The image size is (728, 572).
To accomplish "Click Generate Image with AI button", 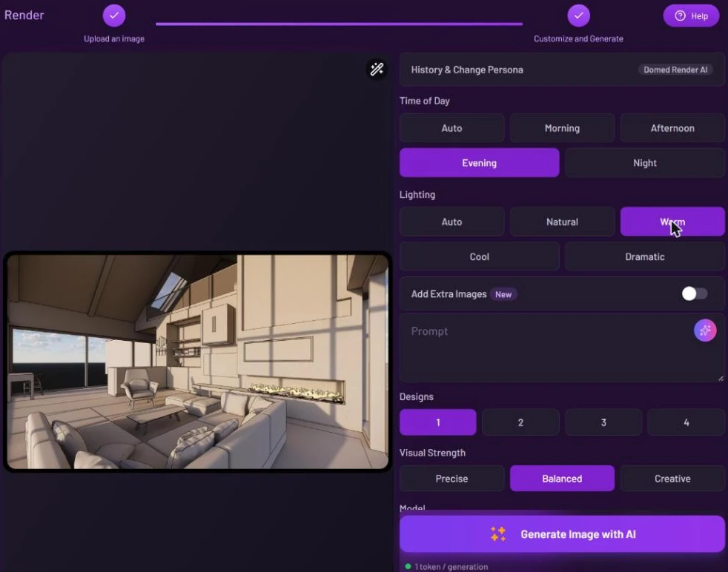I will 562,534.
